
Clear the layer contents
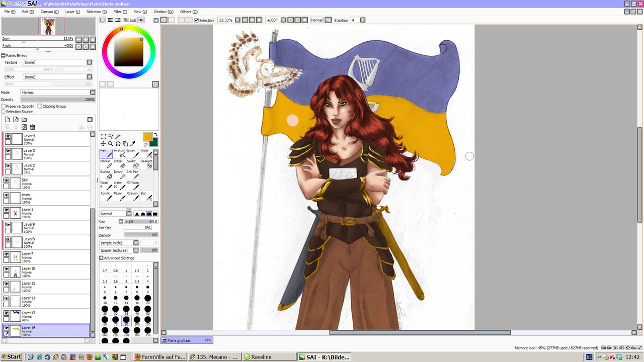[24, 127]
